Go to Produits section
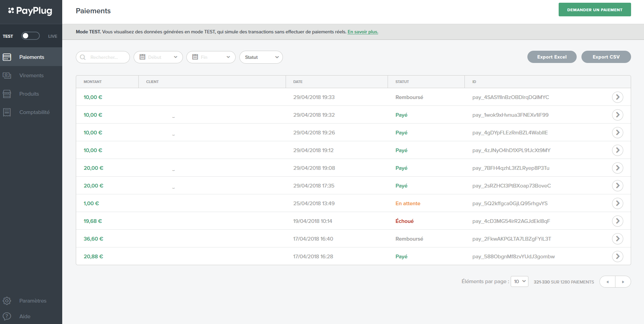Image resolution: width=644 pixels, height=324 pixels. [29, 94]
